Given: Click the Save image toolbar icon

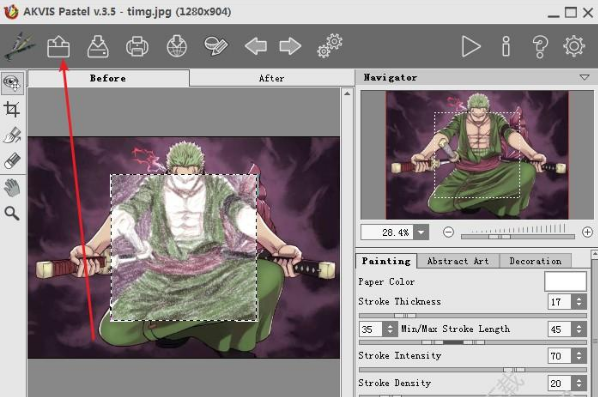Looking at the screenshot, I should point(98,46).
